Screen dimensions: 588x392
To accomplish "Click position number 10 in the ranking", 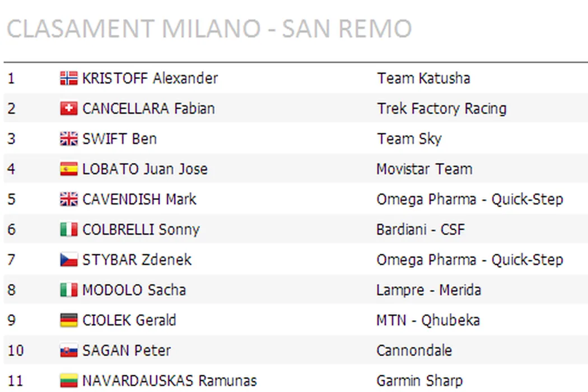I will (x=16, y=351).
